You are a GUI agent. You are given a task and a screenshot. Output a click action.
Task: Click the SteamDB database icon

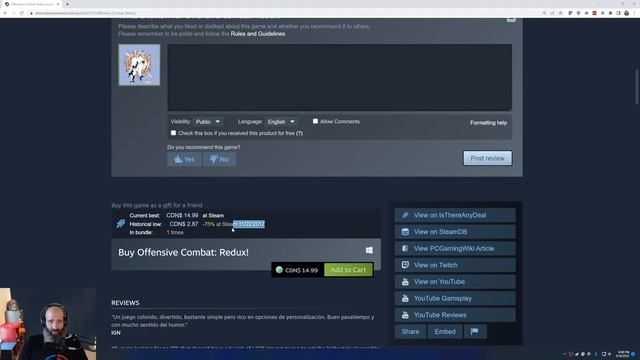pyautogui.click(x=405, y=232)
